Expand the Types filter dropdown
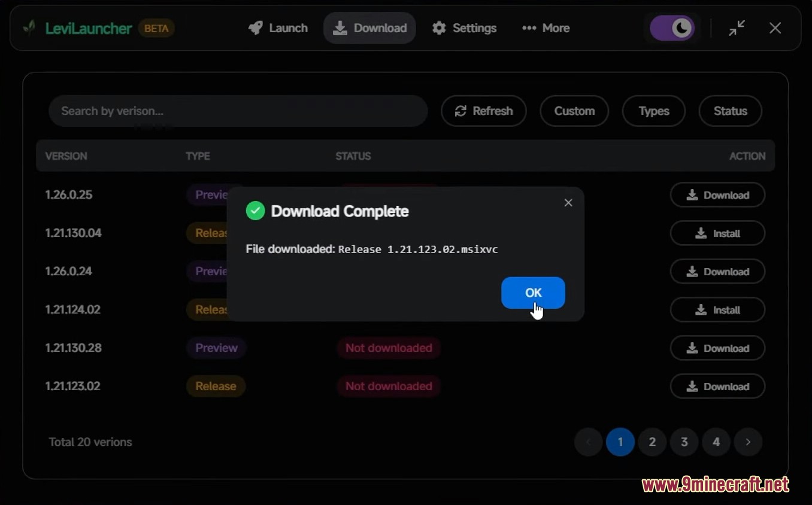This screenshot has width=812, height=505. click(x=653, y=111)
